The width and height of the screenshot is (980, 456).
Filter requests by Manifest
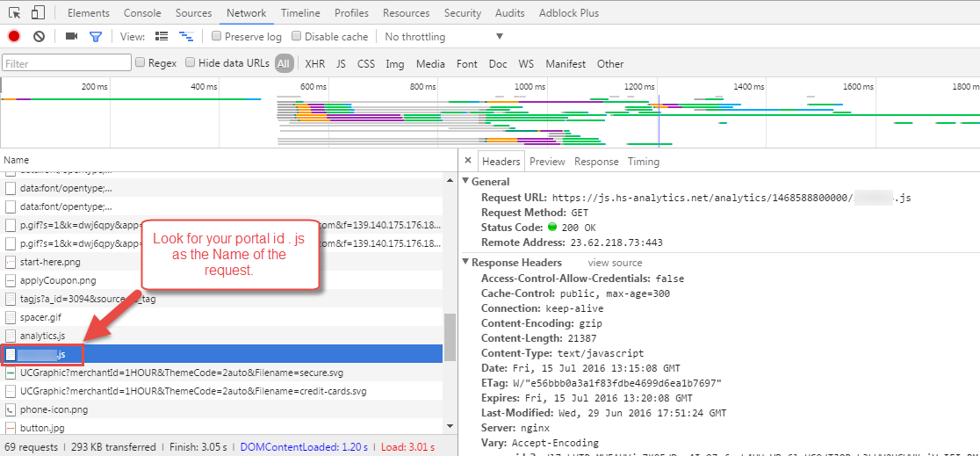point(566,64)
